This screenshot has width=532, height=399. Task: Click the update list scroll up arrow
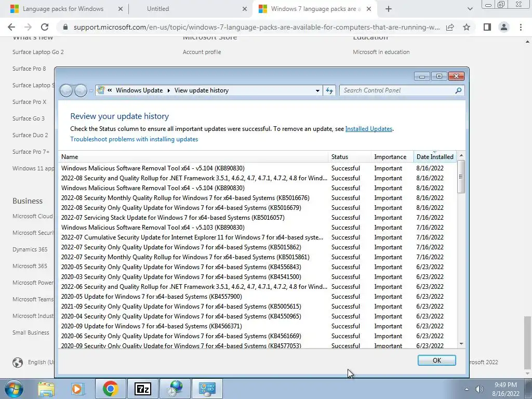tap(461, 155)
